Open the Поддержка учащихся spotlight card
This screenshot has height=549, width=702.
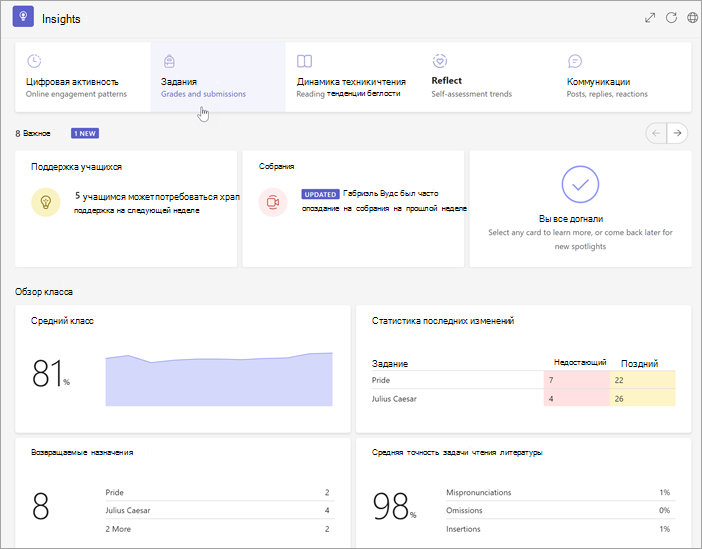126,209
